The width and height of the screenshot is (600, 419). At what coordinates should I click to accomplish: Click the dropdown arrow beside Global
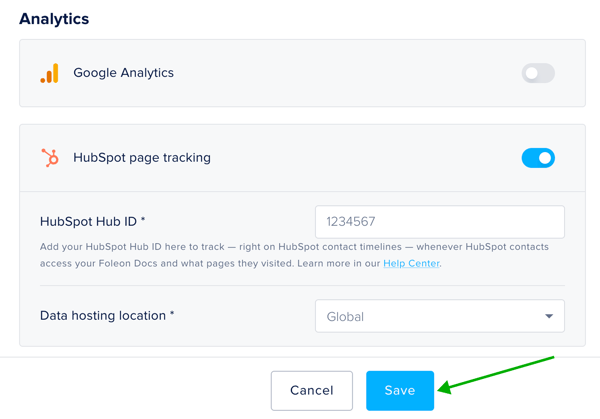point(549,316)
